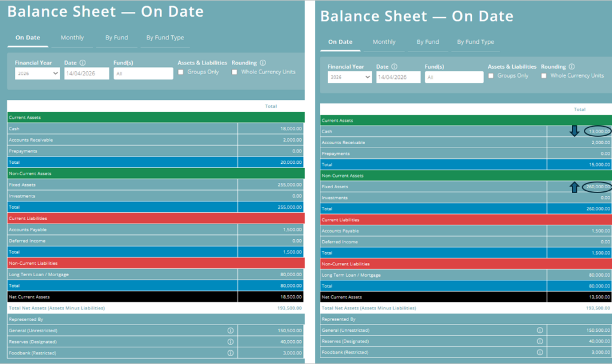The width and height of the screenshot is (612, 364).
Task: Expand the Financial Year dropdown in right panel
Action: click(x=350, y=77)
